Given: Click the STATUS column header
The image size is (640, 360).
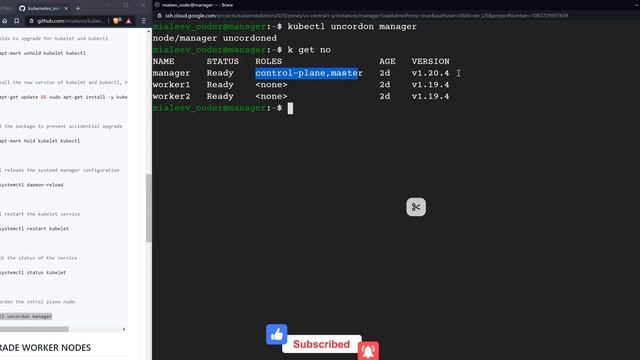Looking at the screenshot, I should [222, 61].
